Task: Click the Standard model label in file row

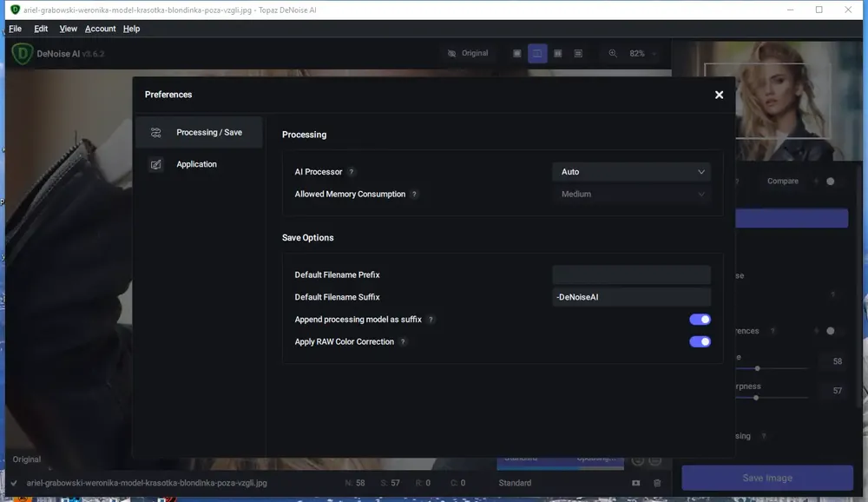Action: point(515,483)
